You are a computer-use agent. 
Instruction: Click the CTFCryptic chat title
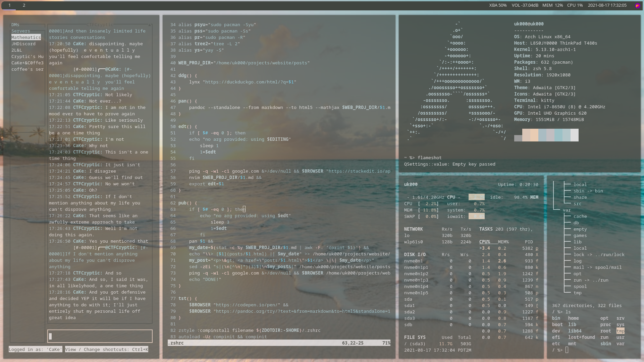click(x=100, y=25)
